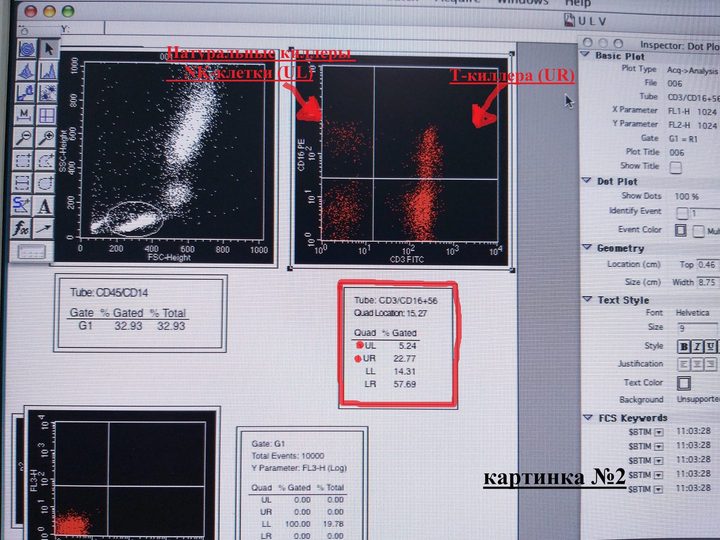Apply Bold text style button
Screen dimensions: 720x540
point(684,347)
